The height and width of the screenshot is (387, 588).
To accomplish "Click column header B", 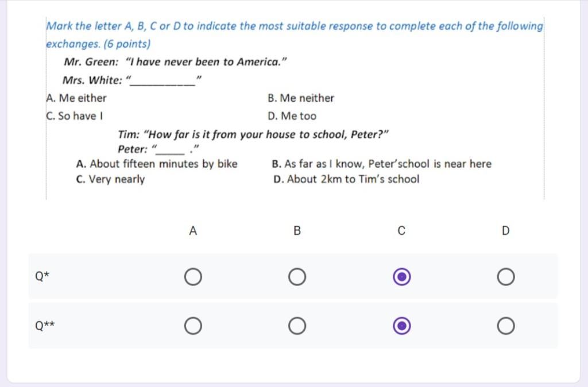I will [x=297, y=231].
